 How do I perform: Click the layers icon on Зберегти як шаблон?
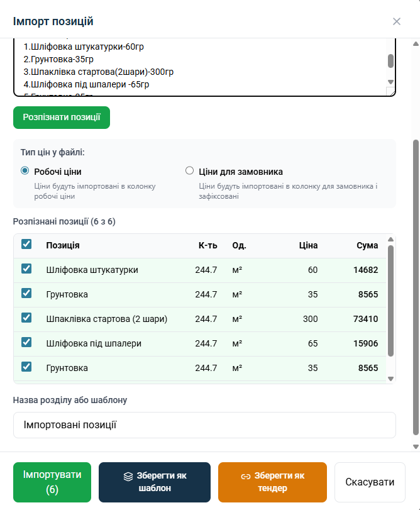127,476
